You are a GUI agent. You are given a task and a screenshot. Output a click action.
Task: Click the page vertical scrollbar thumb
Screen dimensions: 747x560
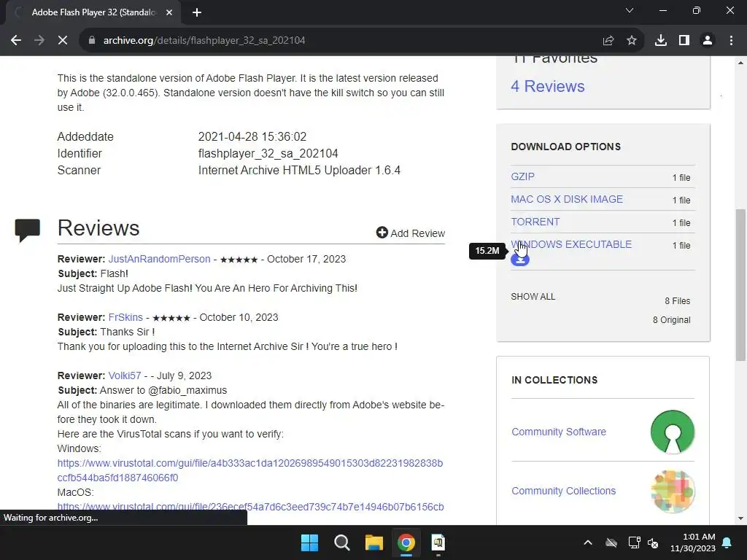pyautogui.click(x=740, y=285)
